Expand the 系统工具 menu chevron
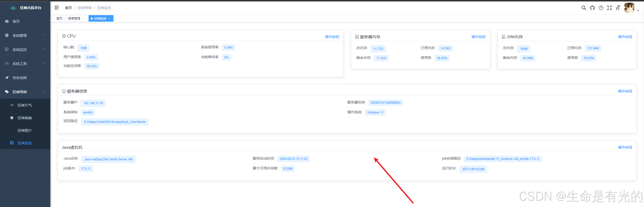This screenshot has height=207, width=644. coord(44,63)
